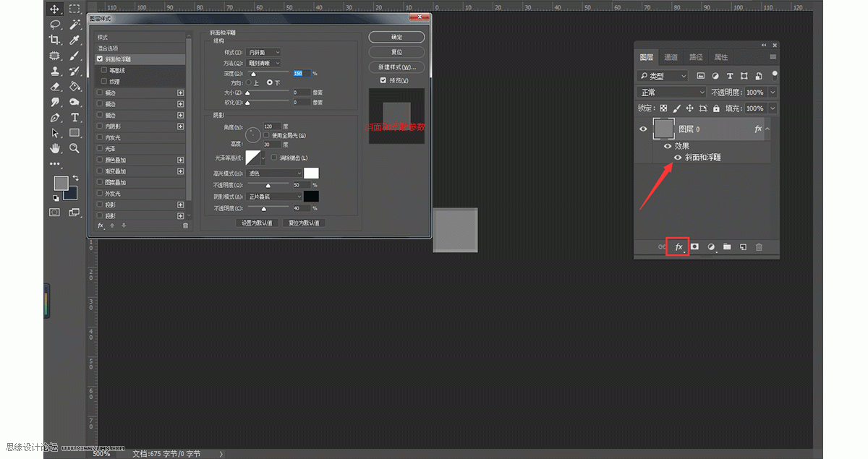The height and width of the screenshot is (459, 868).
Task: Select the Eraser tool
Action: 55,87
